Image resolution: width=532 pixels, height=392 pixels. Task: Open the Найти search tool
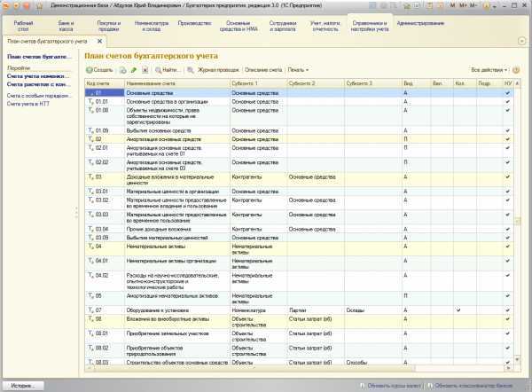[168, 70]
